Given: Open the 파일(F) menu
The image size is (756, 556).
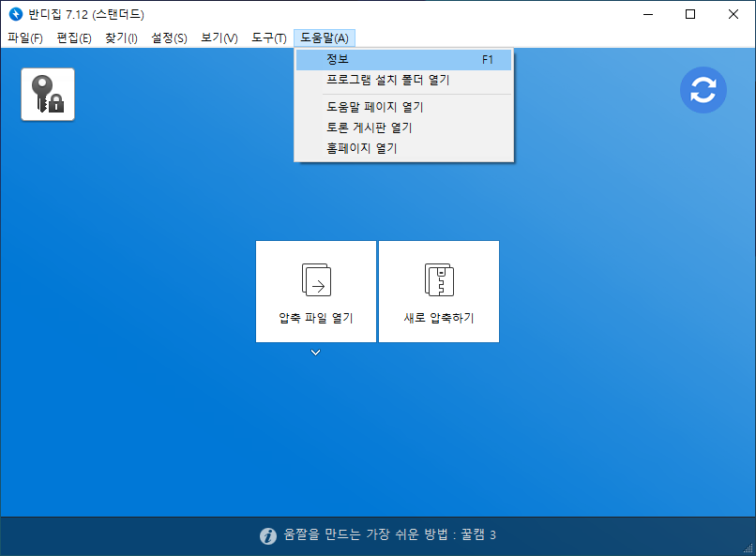Looking at the screenshot, I should [25, 38].
